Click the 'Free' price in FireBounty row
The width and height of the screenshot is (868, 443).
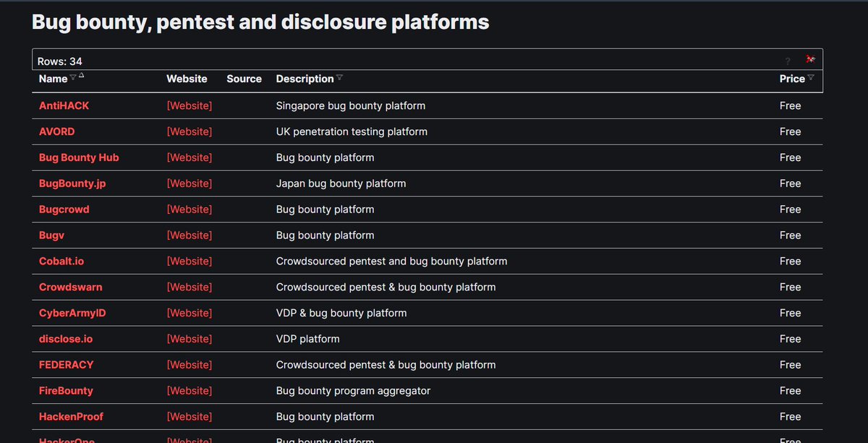pyautogui.click(x=791, y=391)
